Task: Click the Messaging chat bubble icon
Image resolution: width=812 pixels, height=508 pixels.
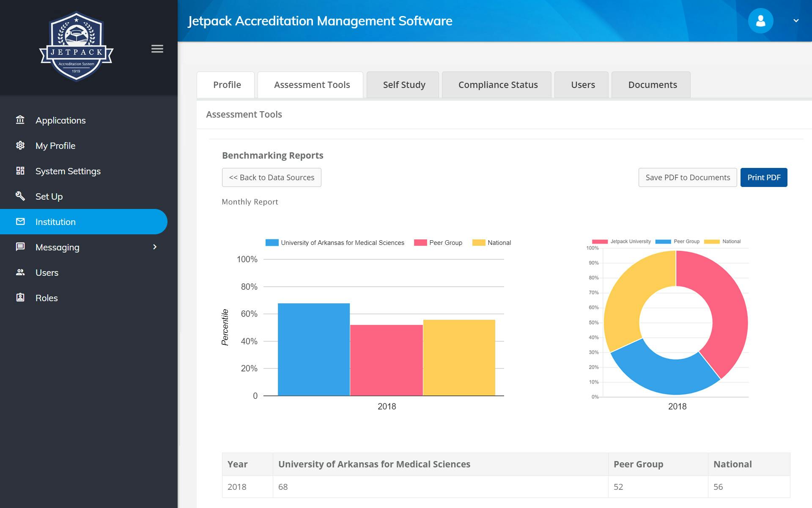Action: pos(20,247)
